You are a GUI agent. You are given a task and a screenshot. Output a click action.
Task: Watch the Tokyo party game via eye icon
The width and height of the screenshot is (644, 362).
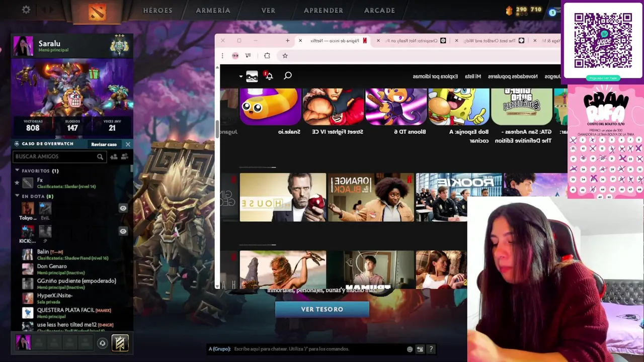pos(123,208)
